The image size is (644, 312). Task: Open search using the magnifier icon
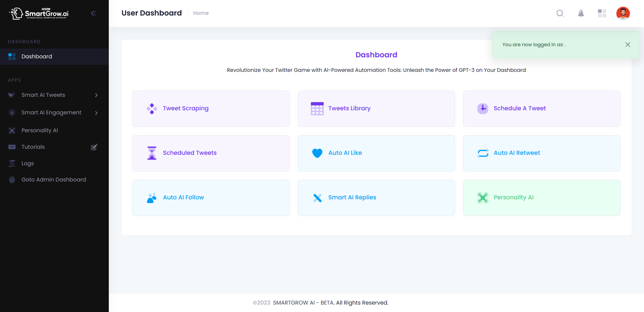point(560,13)
